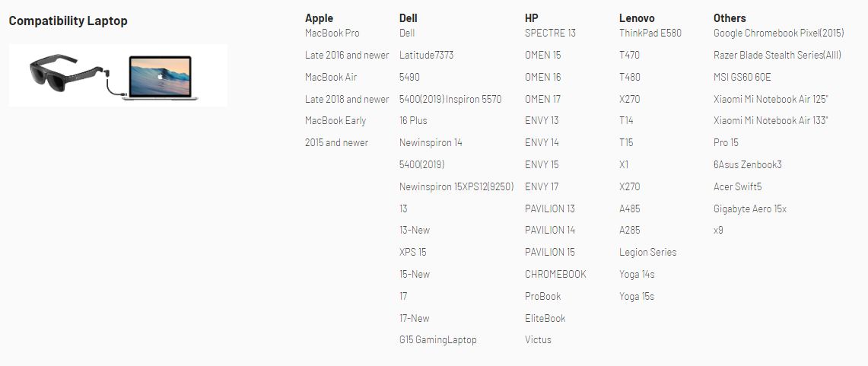Click SPECTRE 13 under HP
The image size is (868, 366).
pos(550,33)
